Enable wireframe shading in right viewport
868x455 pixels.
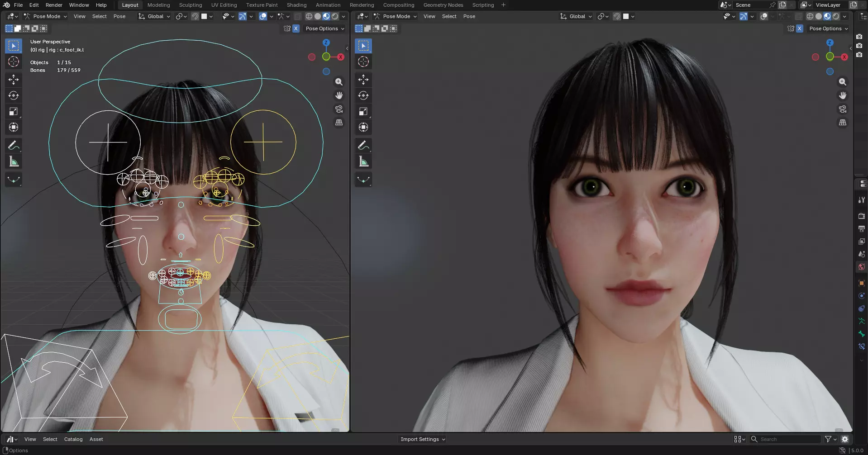810,16
